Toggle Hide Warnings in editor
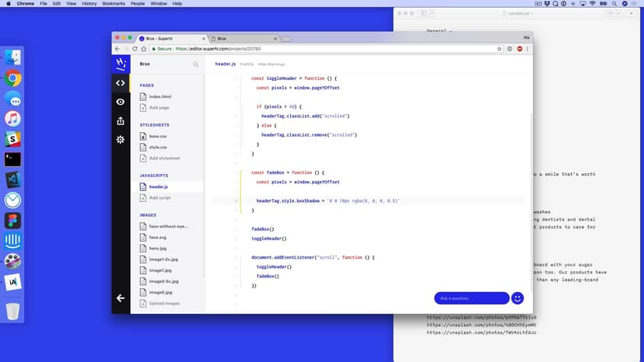This screenshot has height=362, width=644. coord(271,64)
